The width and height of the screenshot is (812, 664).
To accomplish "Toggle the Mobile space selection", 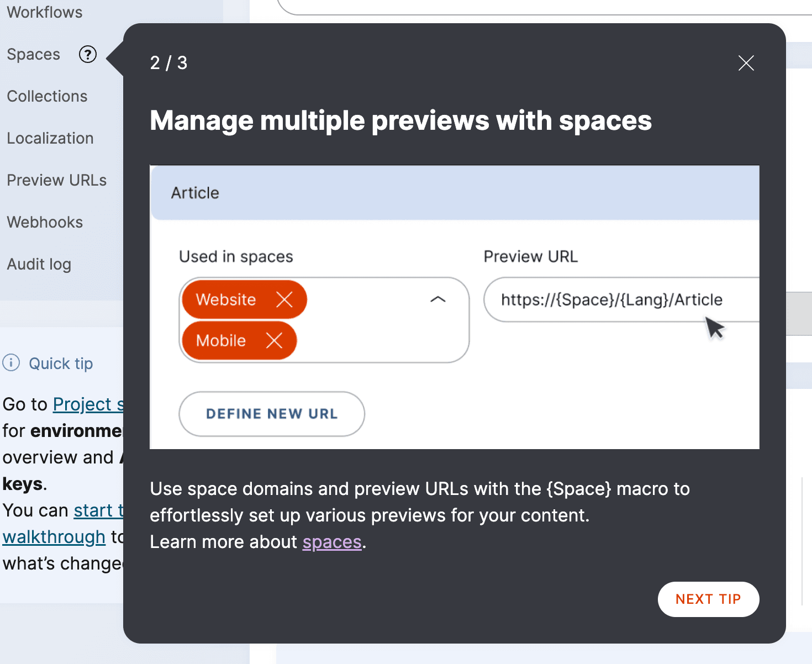I will [221, 340].
